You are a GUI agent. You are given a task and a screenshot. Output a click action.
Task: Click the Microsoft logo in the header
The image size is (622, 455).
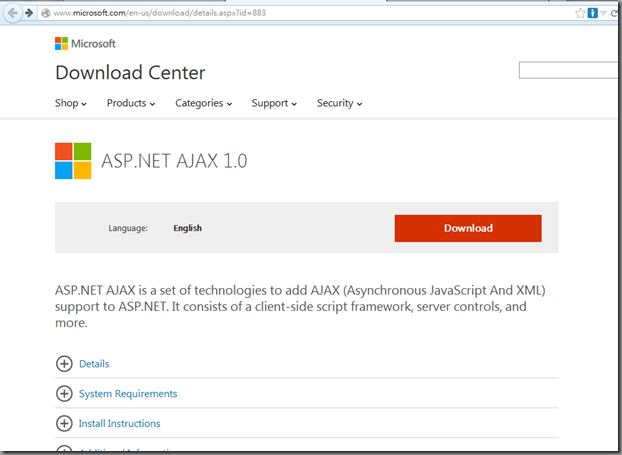85,44
